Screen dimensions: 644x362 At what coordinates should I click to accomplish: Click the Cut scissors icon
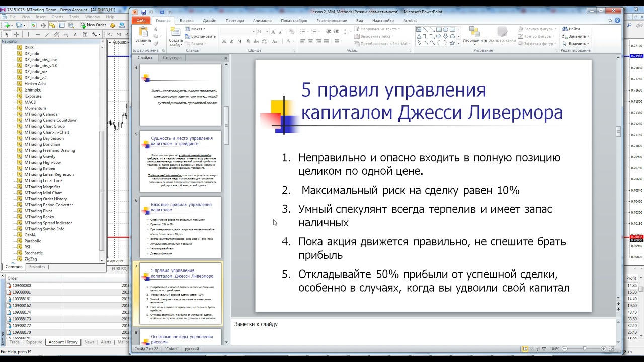[x=156, y=29]
